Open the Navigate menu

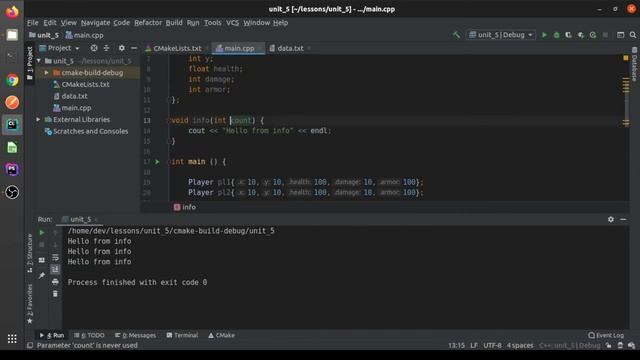[95, 23]
